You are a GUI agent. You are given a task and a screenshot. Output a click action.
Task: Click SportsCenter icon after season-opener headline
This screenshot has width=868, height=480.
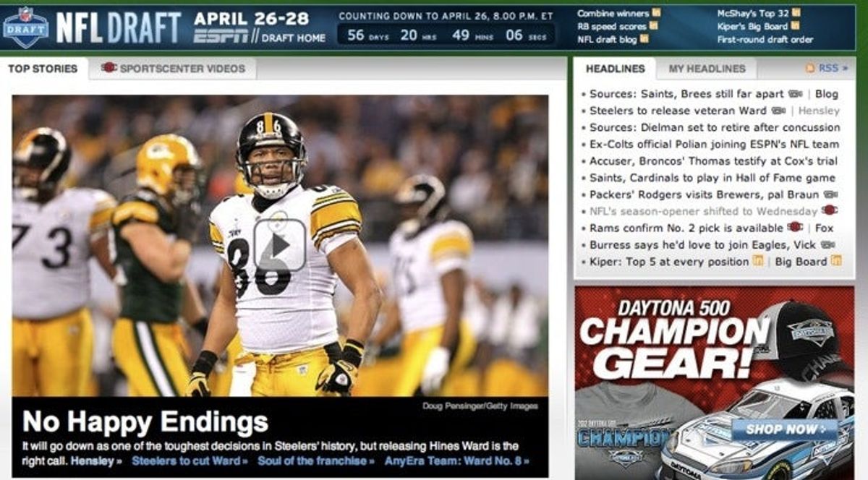click(x=829, y=210)
